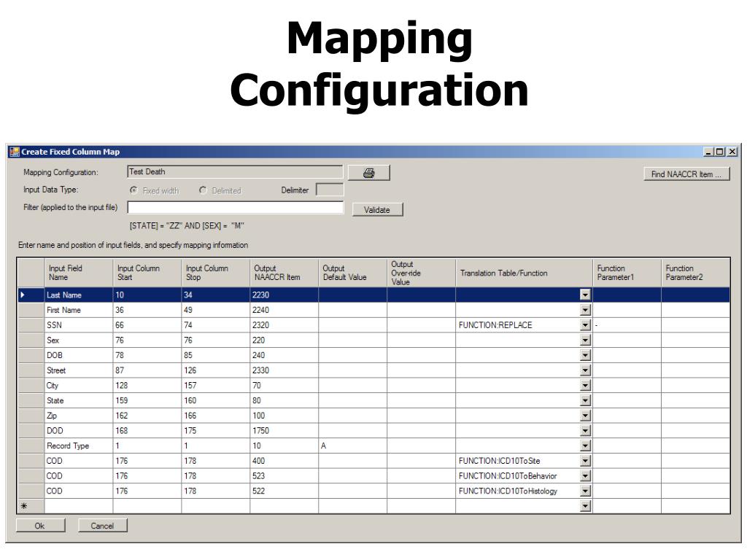Open translation dropdown in Sex row
Viewport: 747px width, 560px height.
[x=586, y=341]
